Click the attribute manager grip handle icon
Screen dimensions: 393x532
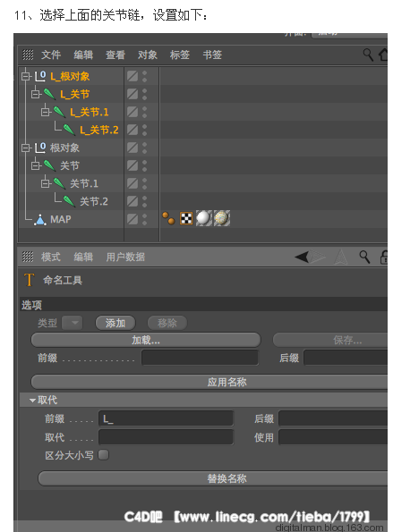[28, 257]
